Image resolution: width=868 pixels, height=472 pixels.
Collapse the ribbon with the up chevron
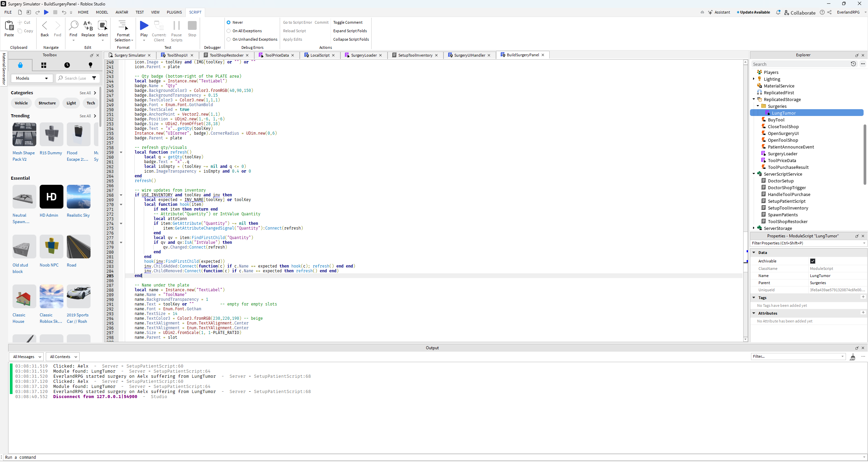pos(702,12)
